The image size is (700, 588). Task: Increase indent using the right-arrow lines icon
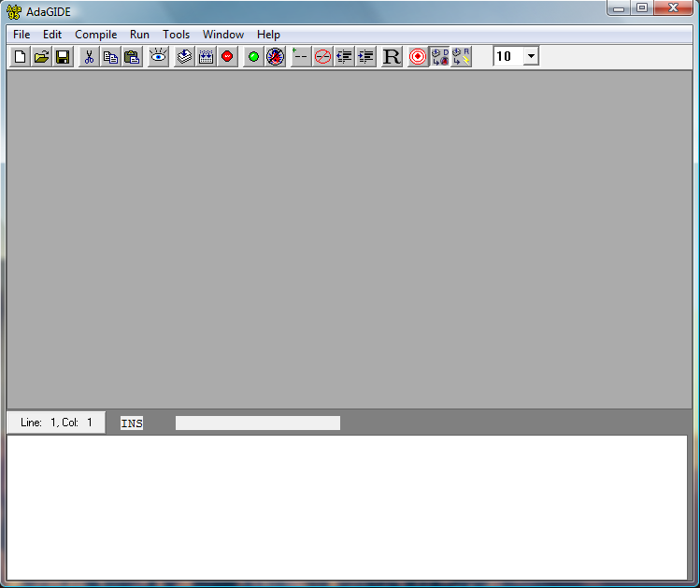(365, 57)
